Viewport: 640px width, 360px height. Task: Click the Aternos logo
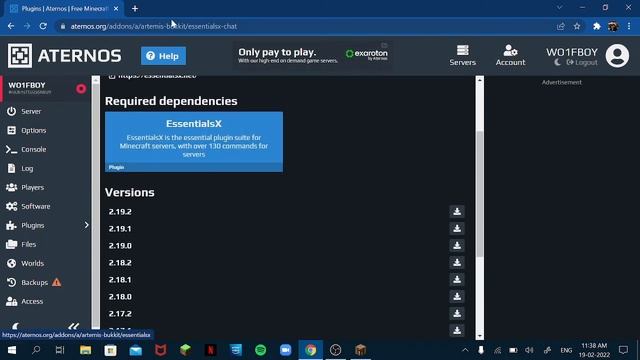point(64,56)
